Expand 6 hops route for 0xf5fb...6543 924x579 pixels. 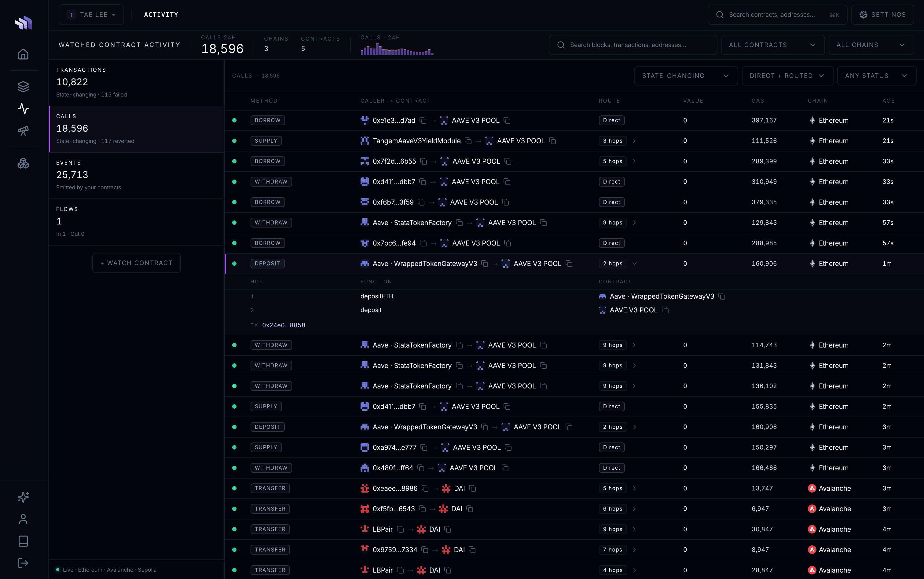(634, 509)
